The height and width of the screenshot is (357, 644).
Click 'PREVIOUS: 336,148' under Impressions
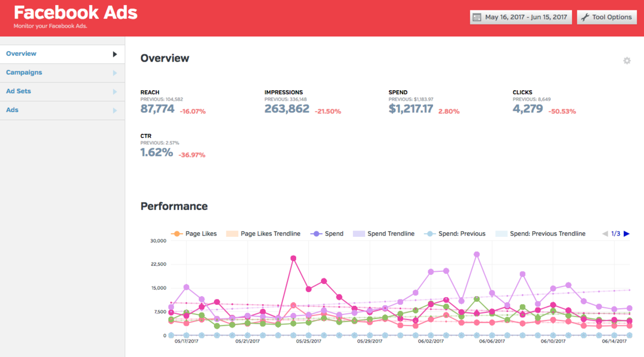(x=285, y=99)
